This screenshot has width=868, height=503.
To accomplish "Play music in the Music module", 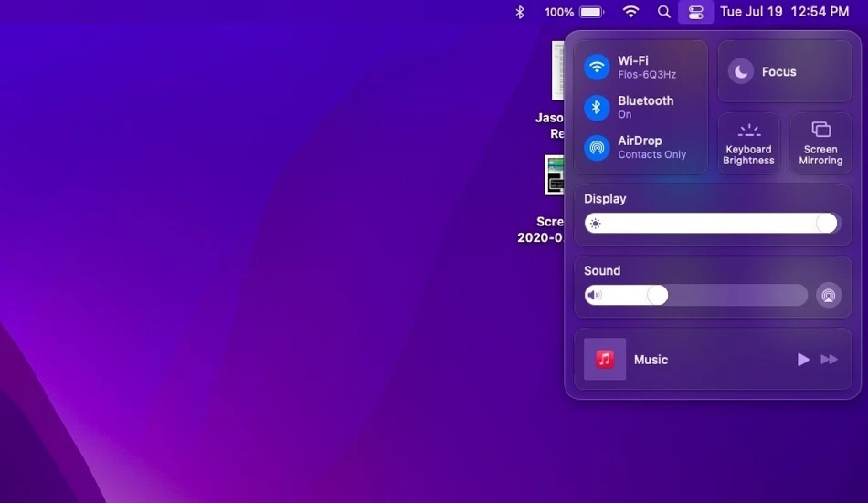I will [x=803, y=360].
